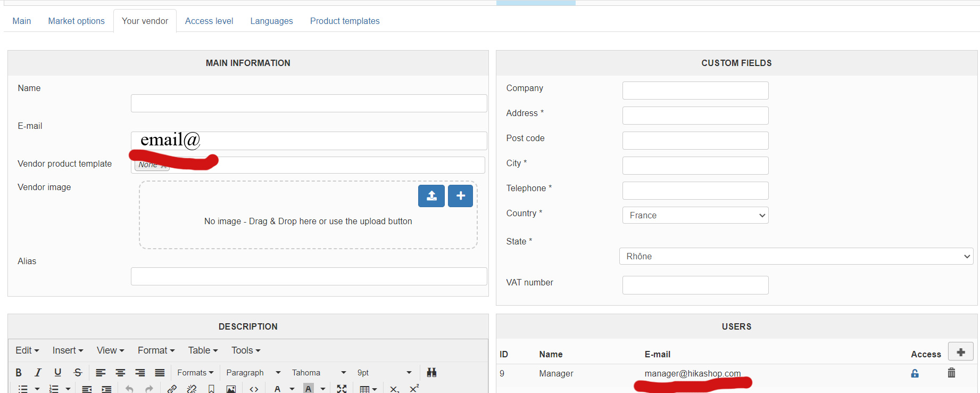Screen dimensions: 980x393
Task: Justify text in the description editor
Action: pos(160,373)
